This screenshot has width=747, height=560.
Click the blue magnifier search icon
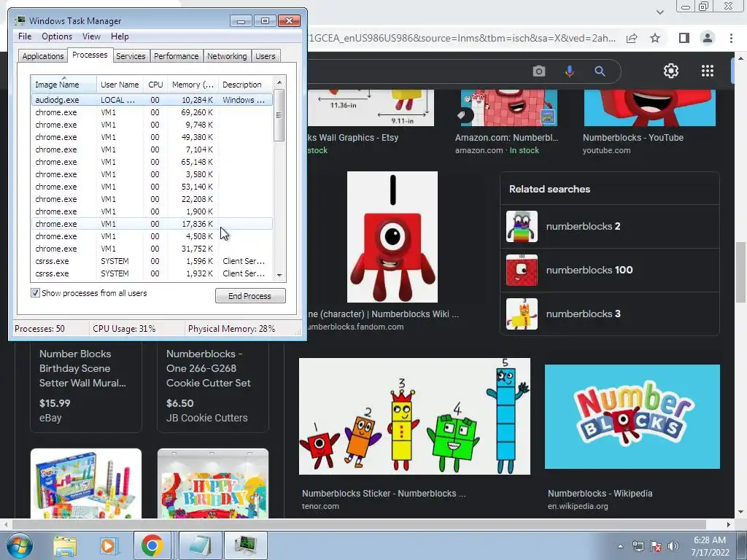coord(600,71)
